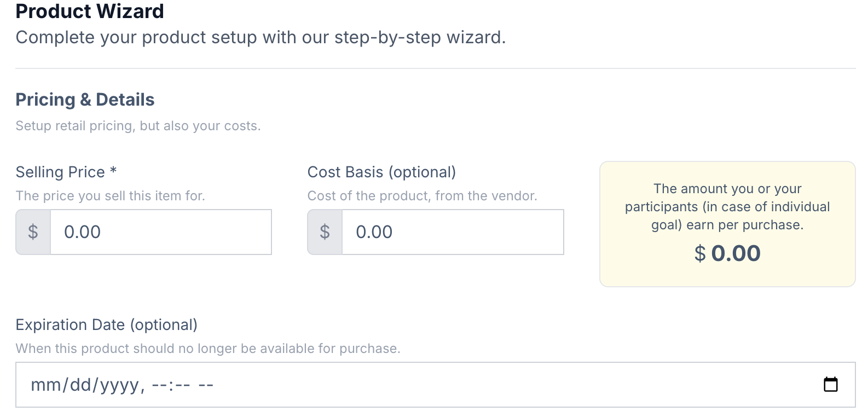This screenshot has height=417, width=868.
Task: Click 'The price you sell this item for' hint
Action: pyautogui.click(x=110, y=196)
